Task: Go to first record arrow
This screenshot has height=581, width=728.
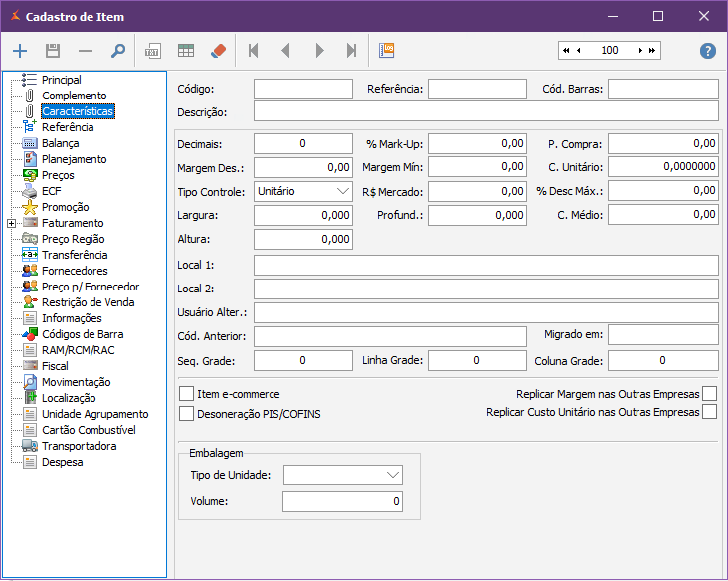Action: pyautogui.click(x=253, y=51)
